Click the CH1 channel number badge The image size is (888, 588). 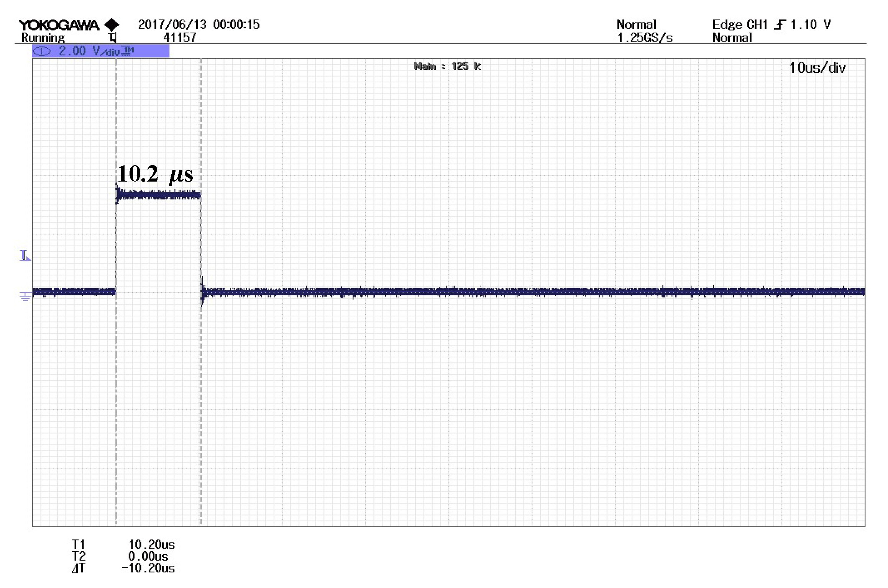point(42,51)
